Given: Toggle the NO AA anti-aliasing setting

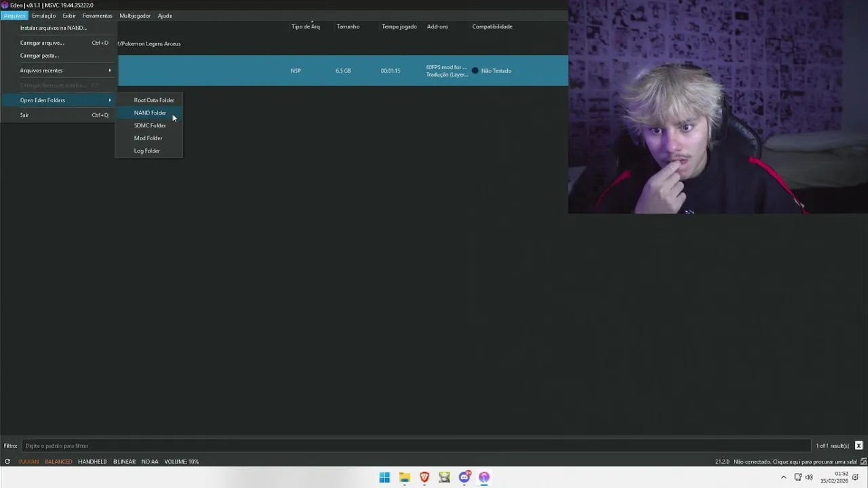Looking at the screenshot, I should click(x=150, y=462).
